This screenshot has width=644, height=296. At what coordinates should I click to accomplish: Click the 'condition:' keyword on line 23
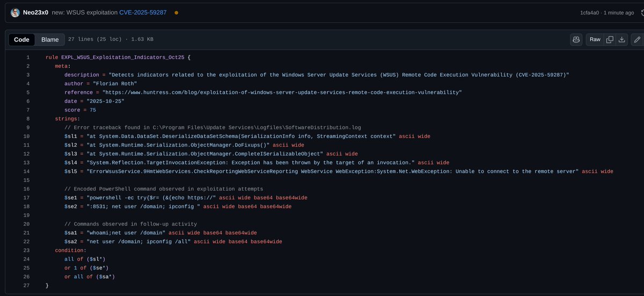[70, 250]
